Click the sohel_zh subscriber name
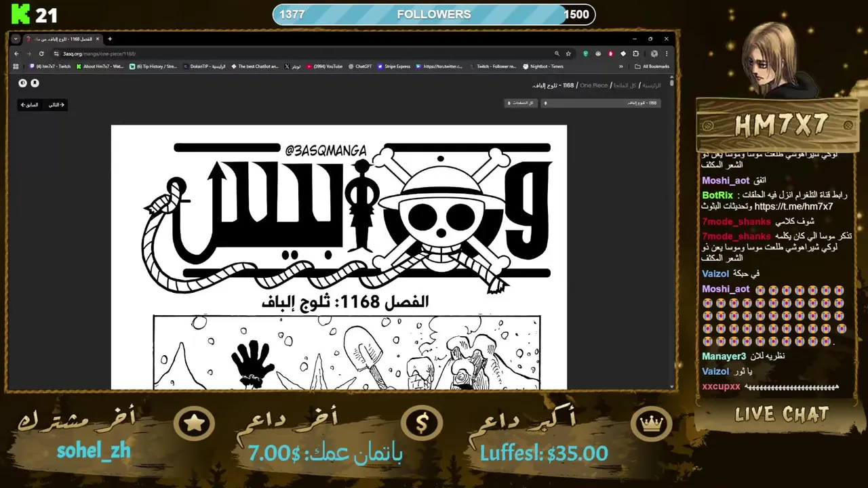Screen dimensions: 868x488 (x=94, y=451)
